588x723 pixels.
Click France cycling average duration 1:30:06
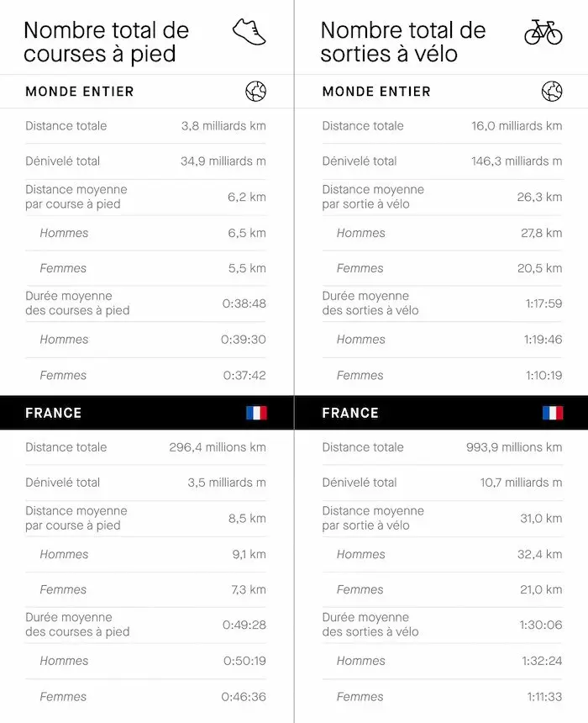(x=542, y=625)
